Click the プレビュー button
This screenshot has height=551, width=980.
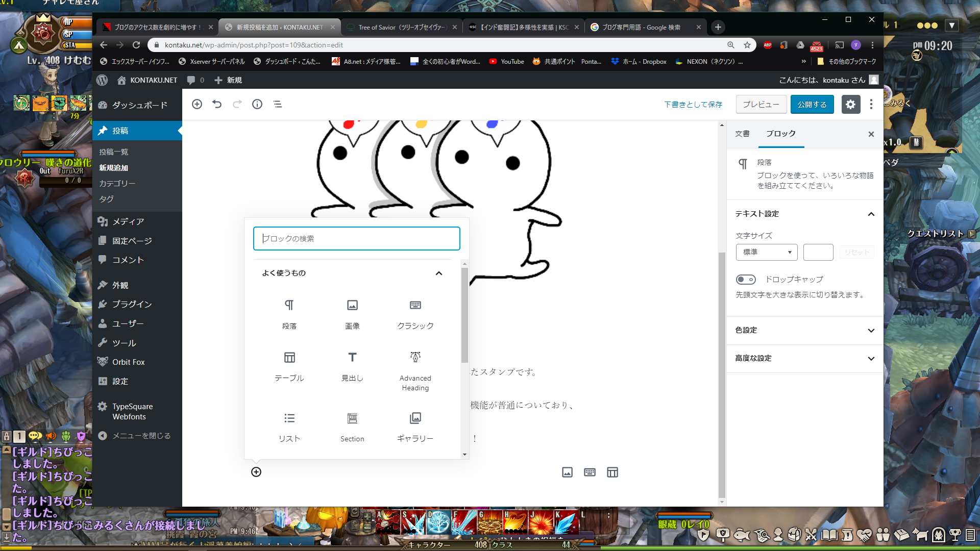[x=761, y=105]
